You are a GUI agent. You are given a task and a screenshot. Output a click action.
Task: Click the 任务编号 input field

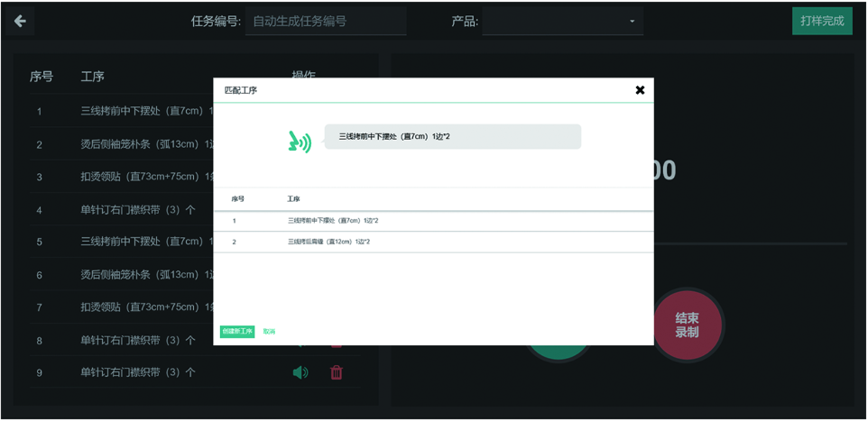tap(326, 22)
